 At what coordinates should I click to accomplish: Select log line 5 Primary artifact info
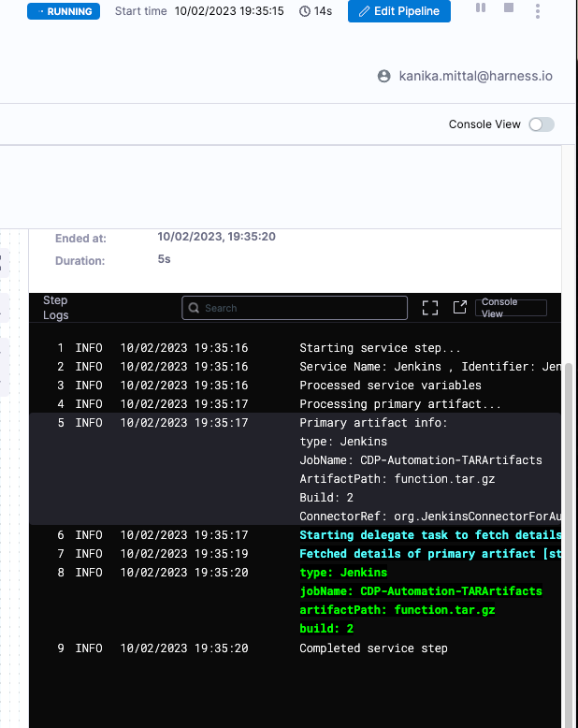tap(373, 423)
